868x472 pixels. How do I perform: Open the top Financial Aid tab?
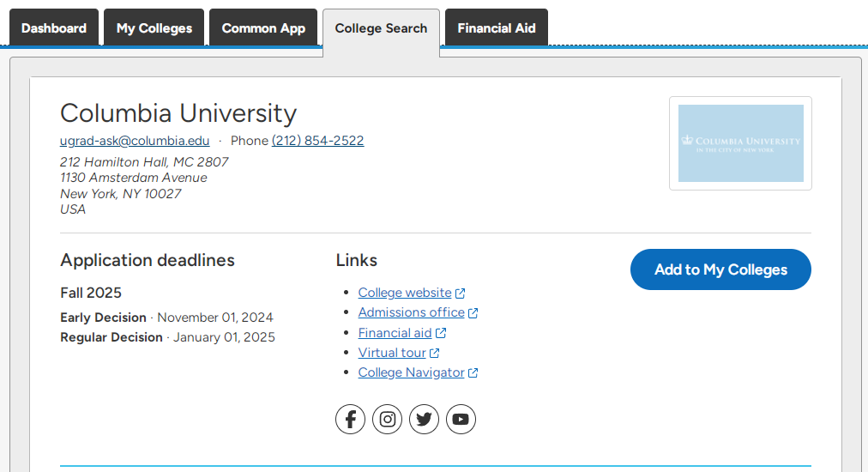497,27
